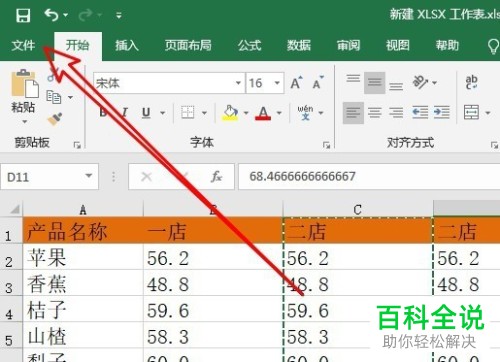Switch to the 开始 (Home) tab

(x=78, y=45)
